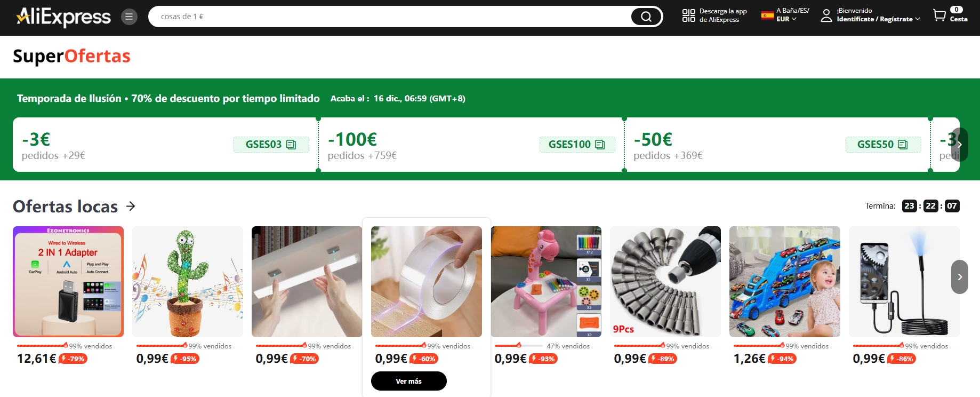Image resolution: width=980 pixels, height=397 pixels.
Task: Open the shopping cart Cesta icon
Action: [x=939, y=15]
